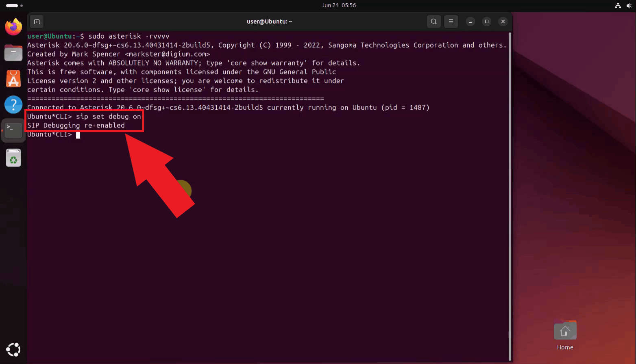636x364 pixels.
Task: Open App Center from the dock
Action: (x=13, y=79)
